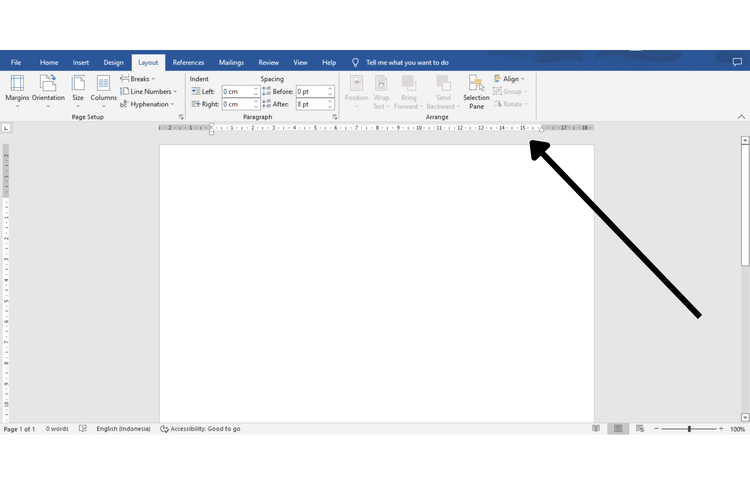
Task: Click the vertical scrollbar thumb
Action: (745, 205)
